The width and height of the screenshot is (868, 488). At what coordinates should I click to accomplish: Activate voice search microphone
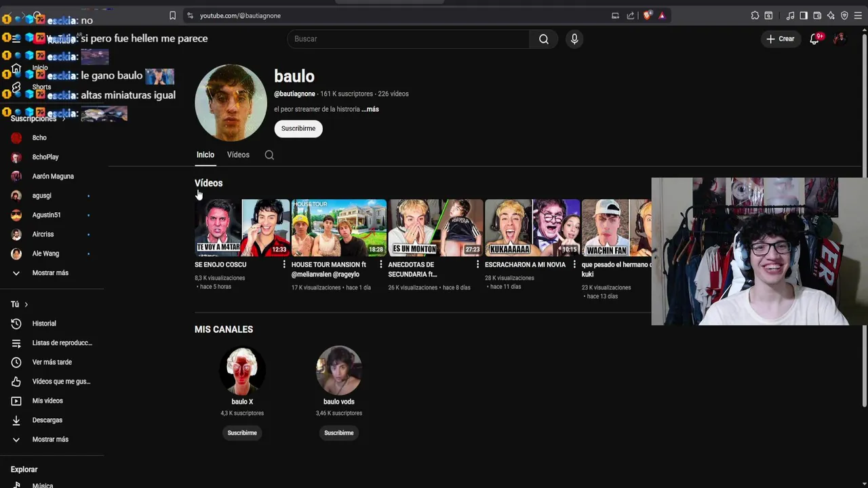574,39
